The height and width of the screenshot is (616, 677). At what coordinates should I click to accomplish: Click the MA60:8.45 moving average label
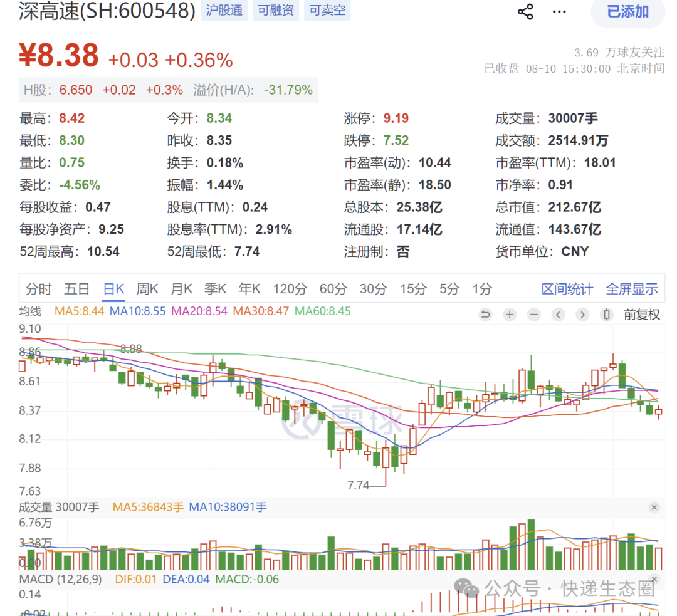pos(323,311)
